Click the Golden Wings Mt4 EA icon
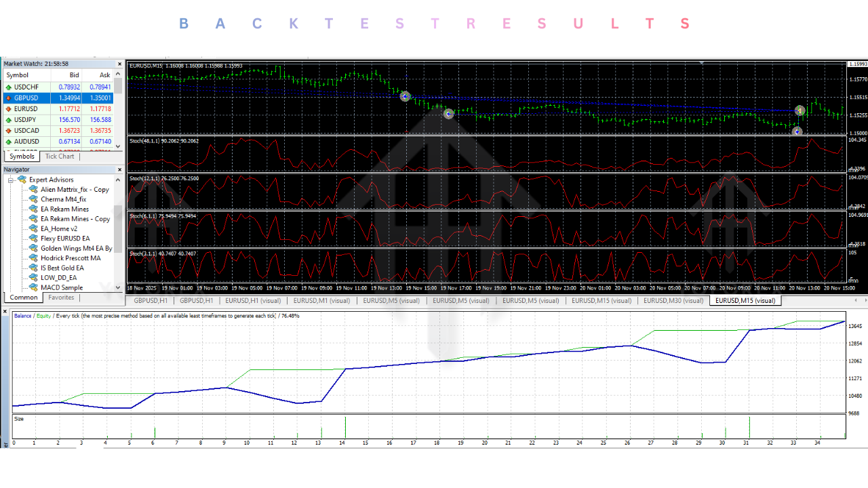The height and width of the screenshot is (488, 868). click(x=32, y=248)
